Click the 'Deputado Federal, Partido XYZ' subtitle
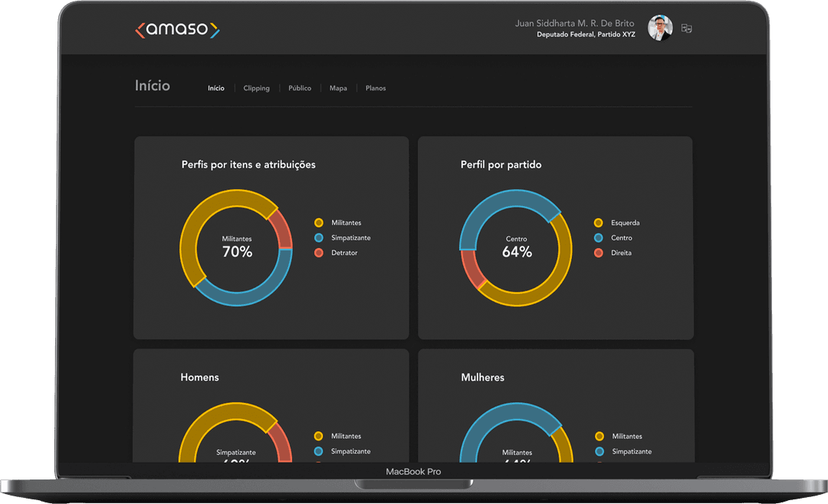 pos(586,34)
